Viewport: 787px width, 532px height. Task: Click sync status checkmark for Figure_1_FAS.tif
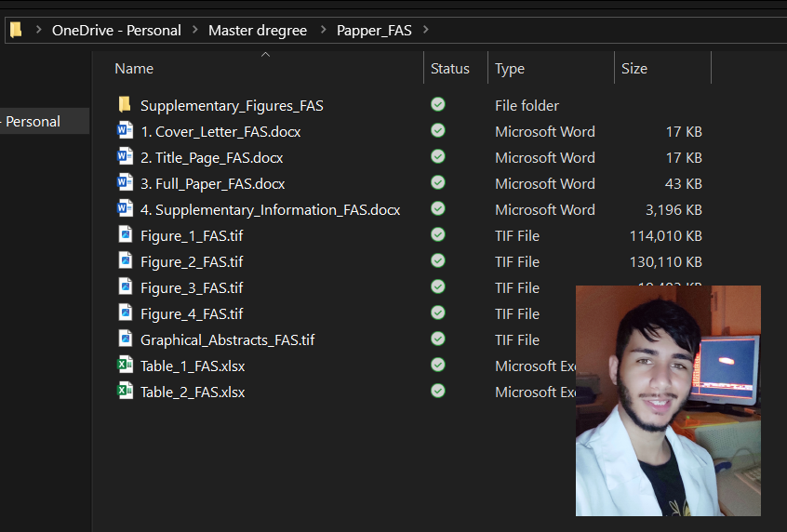coord(438,234)
